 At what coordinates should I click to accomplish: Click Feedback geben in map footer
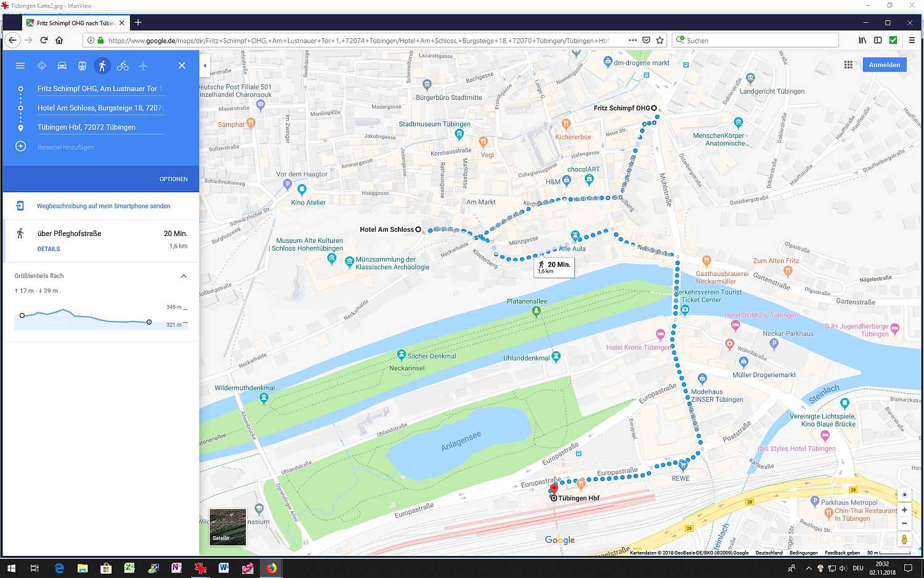click(x=842, y=553)
